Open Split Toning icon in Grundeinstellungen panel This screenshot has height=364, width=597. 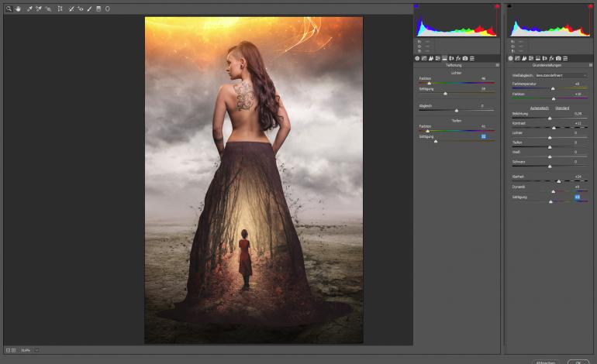coord(538,58)
